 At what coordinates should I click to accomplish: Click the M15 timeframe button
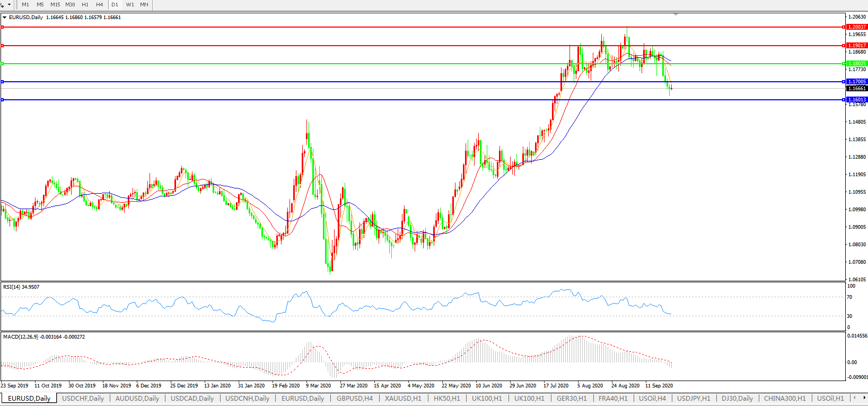[55, 5]
